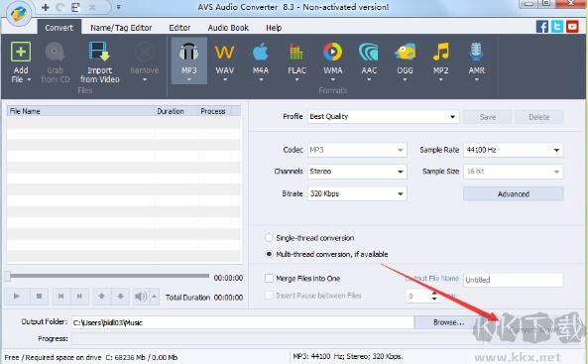Click the Save profile button
The width and height of the screenshot is (588, 364).
coord(488,117)
